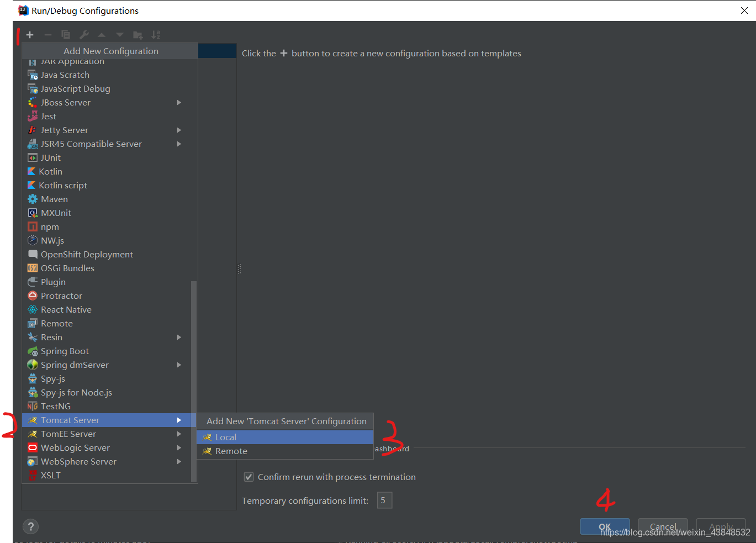Image resolution: width=756 pixels, height=543 pixels.
Task: Click the Java Scratch icon
Action: coord(33,75)
